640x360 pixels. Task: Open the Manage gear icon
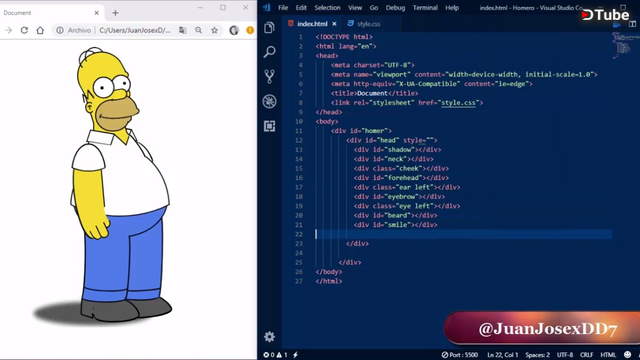coord(269,337)
